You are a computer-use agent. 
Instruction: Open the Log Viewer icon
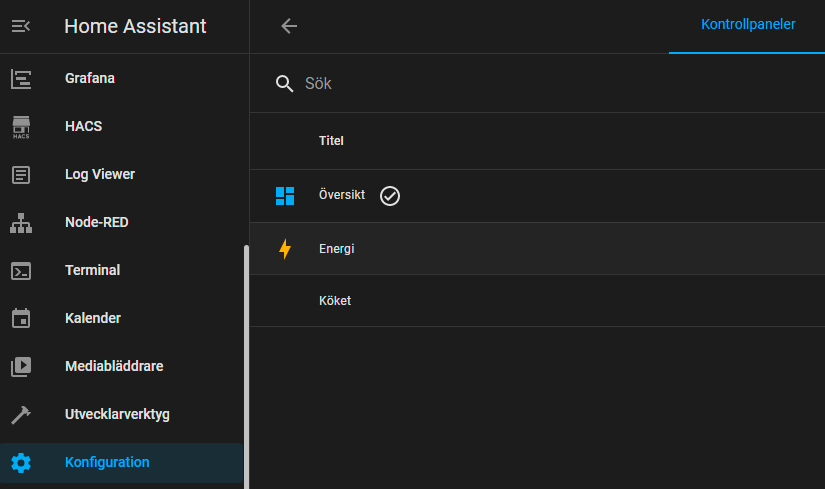click(x=21, y=175)
